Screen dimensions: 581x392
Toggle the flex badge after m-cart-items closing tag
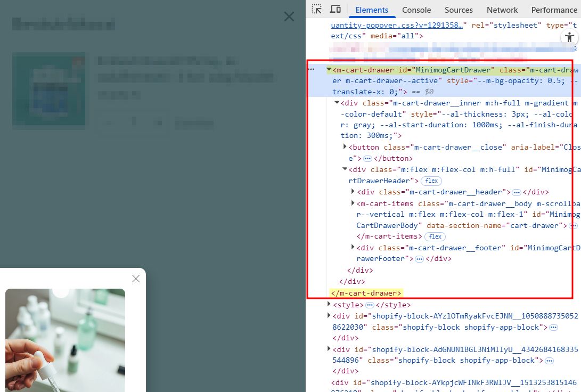coord(435,236)
